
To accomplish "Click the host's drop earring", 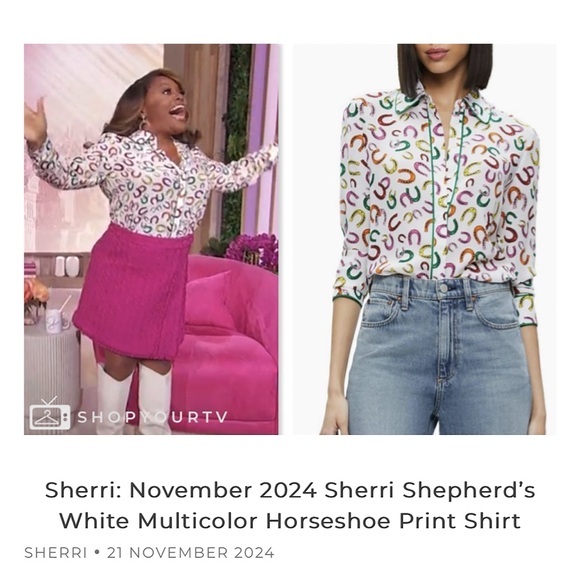I will (x=143, y=121).
